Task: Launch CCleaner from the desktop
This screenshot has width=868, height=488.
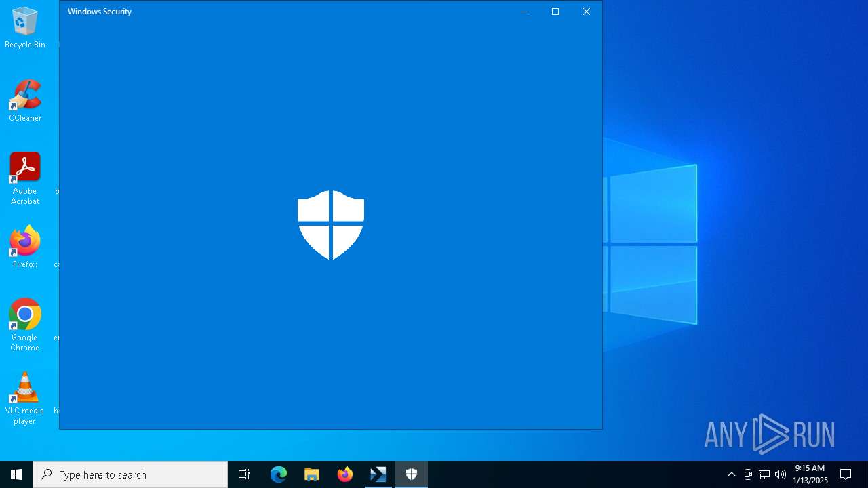Action: pyautogui.click(x=25, y=101)
